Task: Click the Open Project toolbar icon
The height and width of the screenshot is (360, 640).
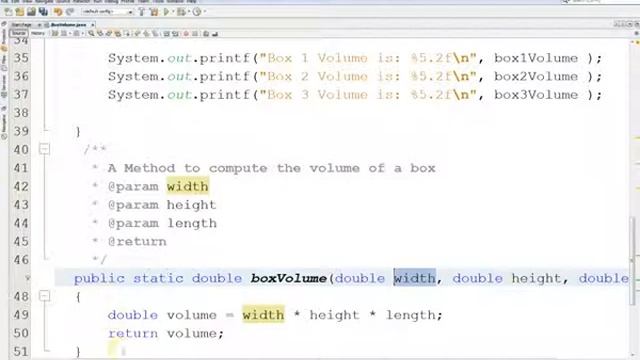Action: (31, 12)
